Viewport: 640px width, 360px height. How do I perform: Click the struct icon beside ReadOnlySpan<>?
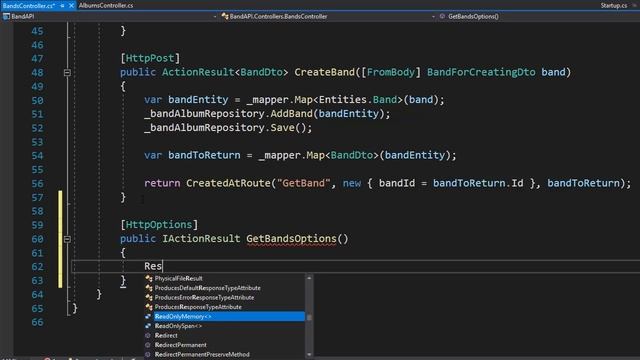(148, 326)
